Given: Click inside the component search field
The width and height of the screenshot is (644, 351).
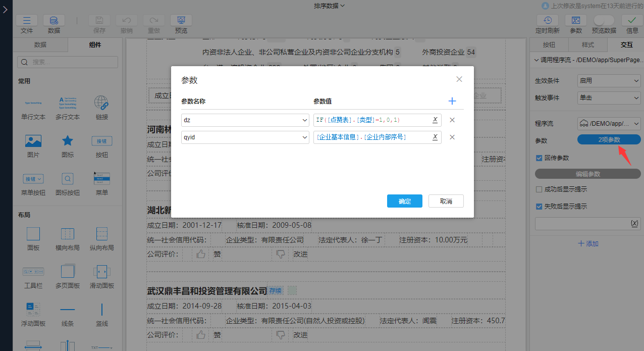Looking at the screenshot, I should [x=67, y=62].
